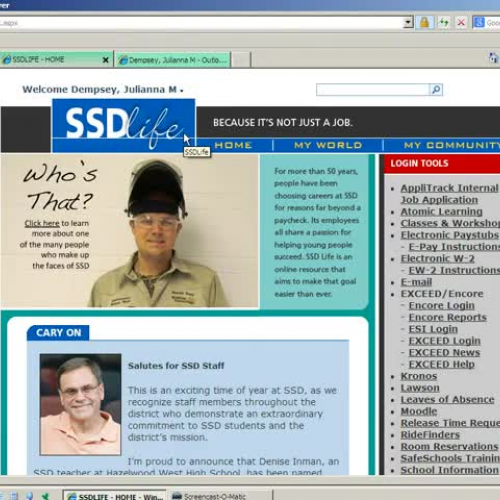
Task: Click the 'Click here' link under Who's That
Action: coord(42,223)
